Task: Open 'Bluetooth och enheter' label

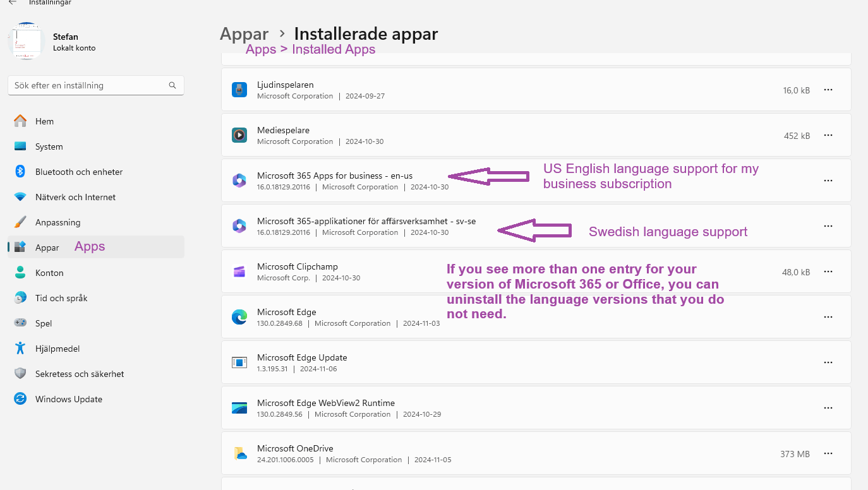Action: click(x=79, y=172)
